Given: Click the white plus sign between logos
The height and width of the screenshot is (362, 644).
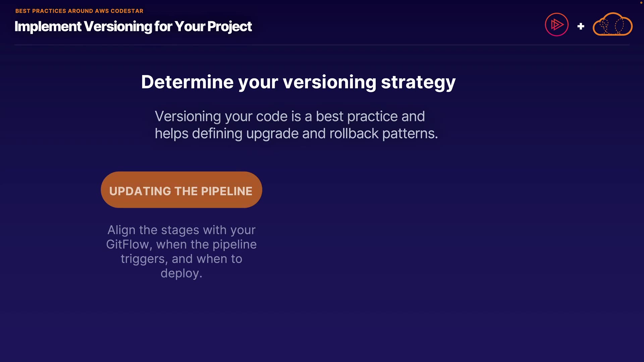Looking at the screenshot, I should (581, 26).
